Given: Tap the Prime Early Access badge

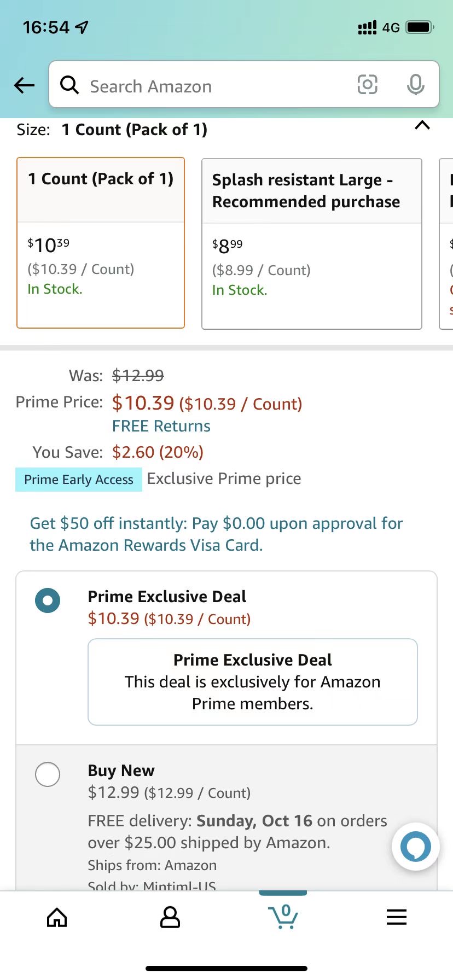Looking at the screenshot, I should pos(79,480).
